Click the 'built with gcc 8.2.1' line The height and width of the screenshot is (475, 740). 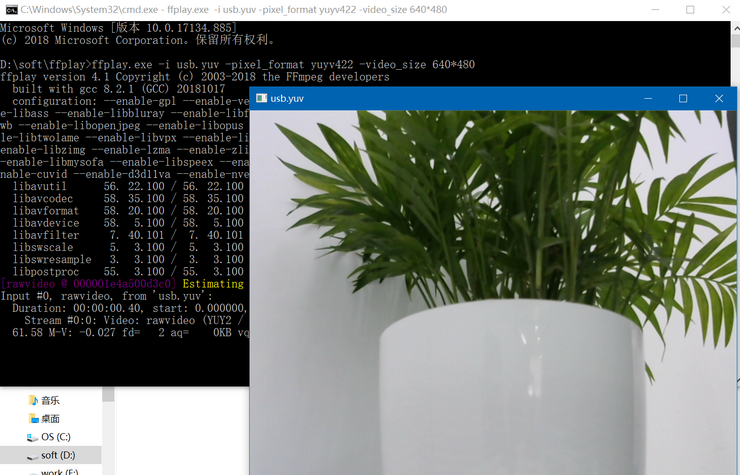[119, 89]
